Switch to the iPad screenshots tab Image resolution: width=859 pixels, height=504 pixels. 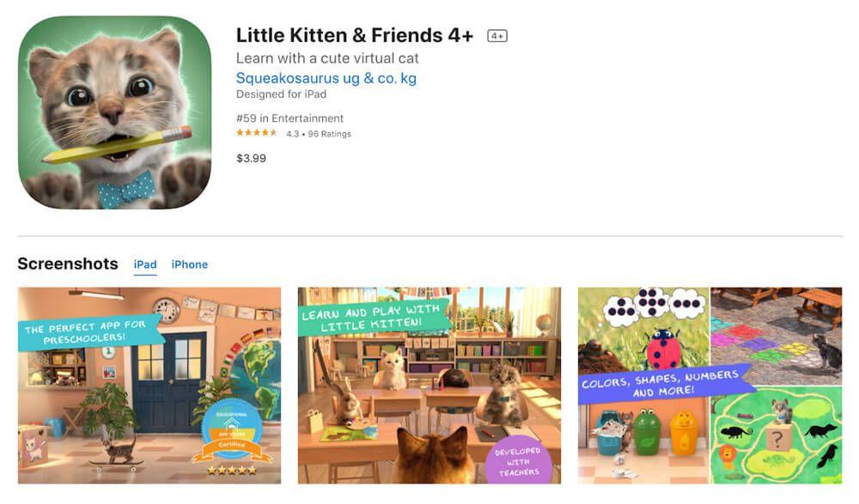145,264
